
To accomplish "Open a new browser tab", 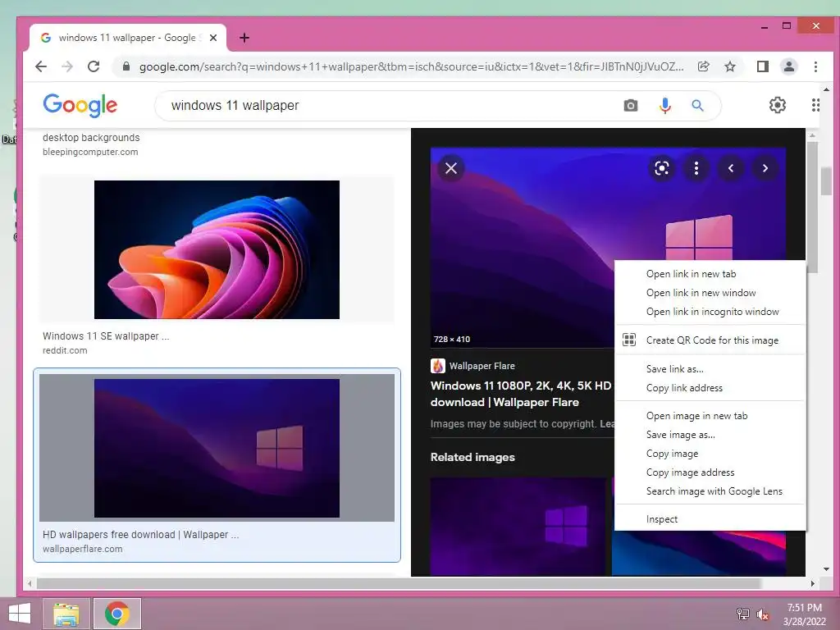I will [244, 38].
